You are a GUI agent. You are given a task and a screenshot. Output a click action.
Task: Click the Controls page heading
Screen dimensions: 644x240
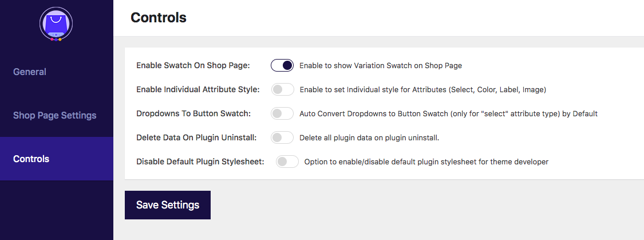point(159,18)
